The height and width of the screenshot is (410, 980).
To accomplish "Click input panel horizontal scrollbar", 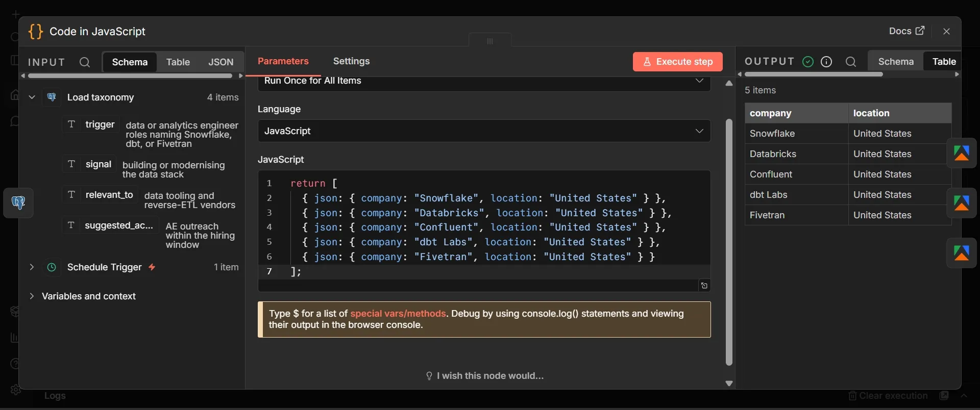I will (x=130, y=76).
